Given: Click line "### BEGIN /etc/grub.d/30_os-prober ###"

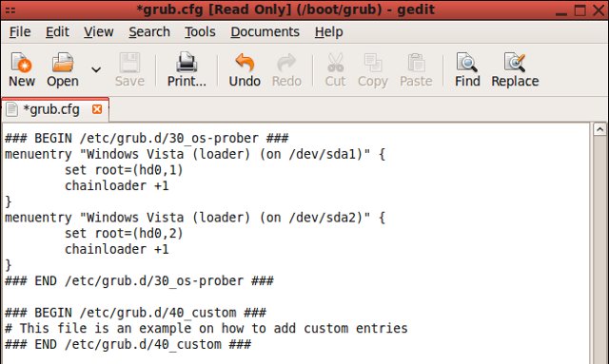Looking at the screenshot, I should tap(147, 138).
